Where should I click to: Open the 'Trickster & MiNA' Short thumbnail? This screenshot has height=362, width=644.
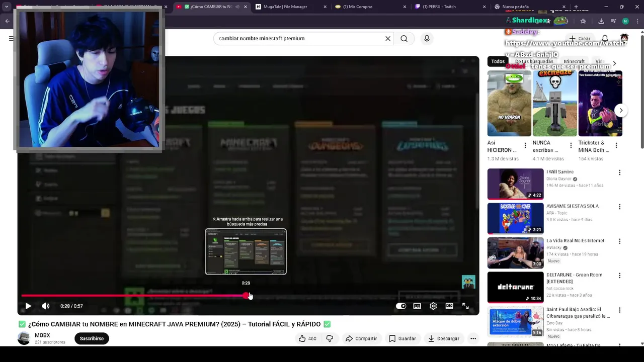pyautogui.click(x=600, y=104)
